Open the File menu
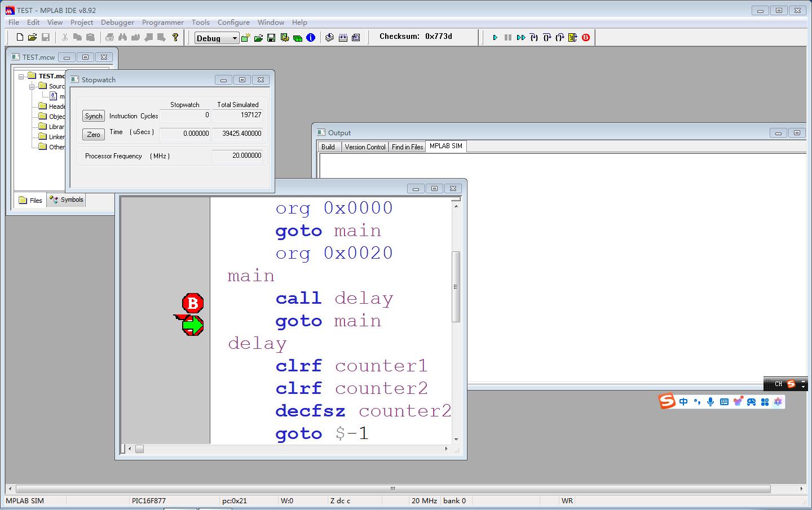Screen dimensions: 812x510 (14, 22)
